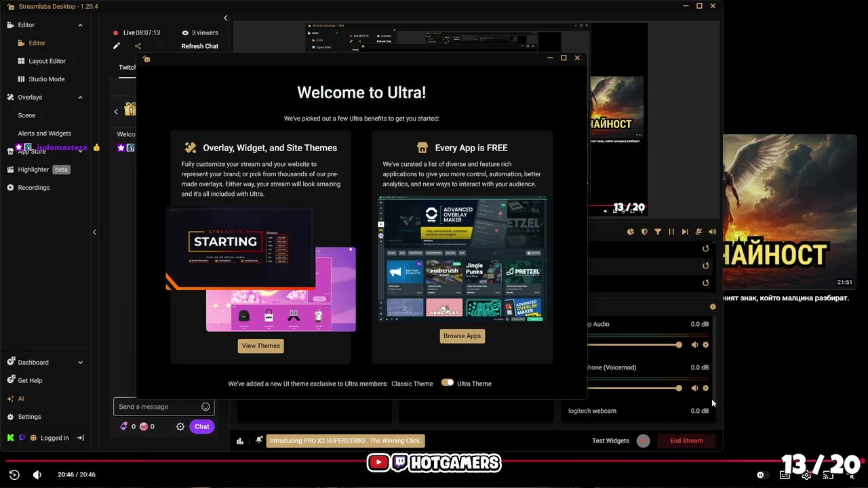
Task: Toggle the Classic Theme / Ultra Theme switch
Action: tap(447, 383)
